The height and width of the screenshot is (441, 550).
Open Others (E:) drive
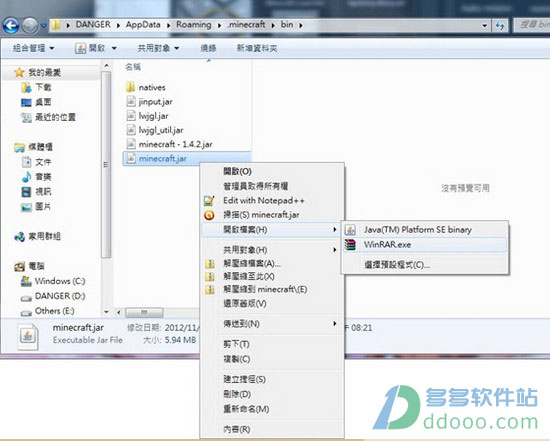pyautogui.click(x=47, y=311)
